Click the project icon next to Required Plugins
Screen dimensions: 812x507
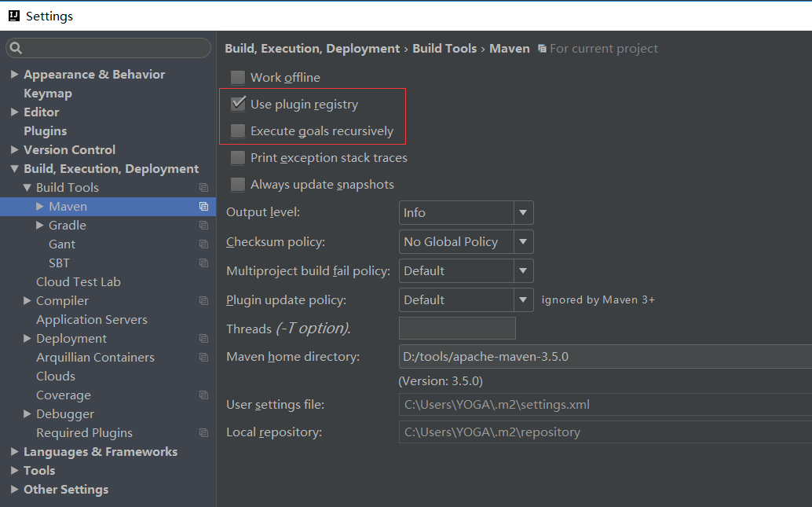[x=203, y=433]
